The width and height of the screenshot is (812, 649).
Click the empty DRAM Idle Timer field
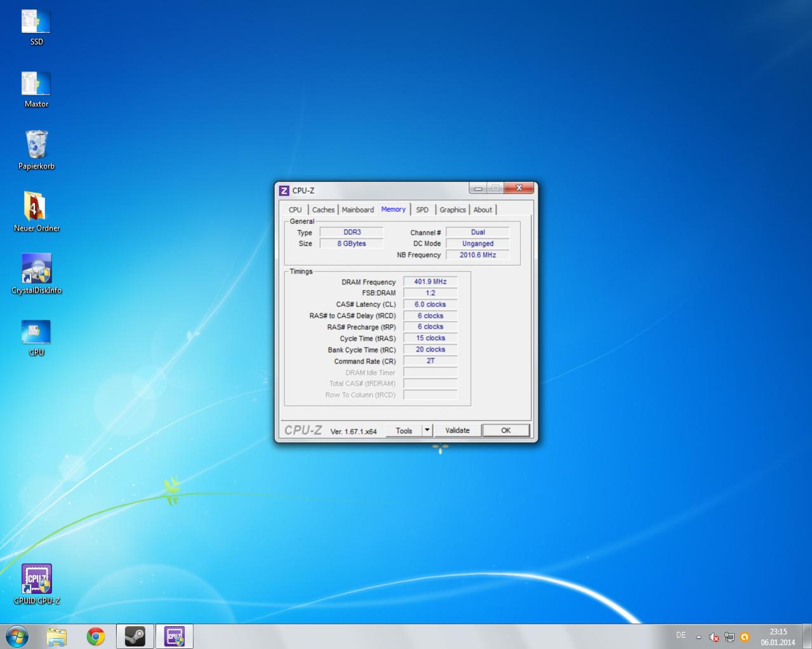click(430, 372)
